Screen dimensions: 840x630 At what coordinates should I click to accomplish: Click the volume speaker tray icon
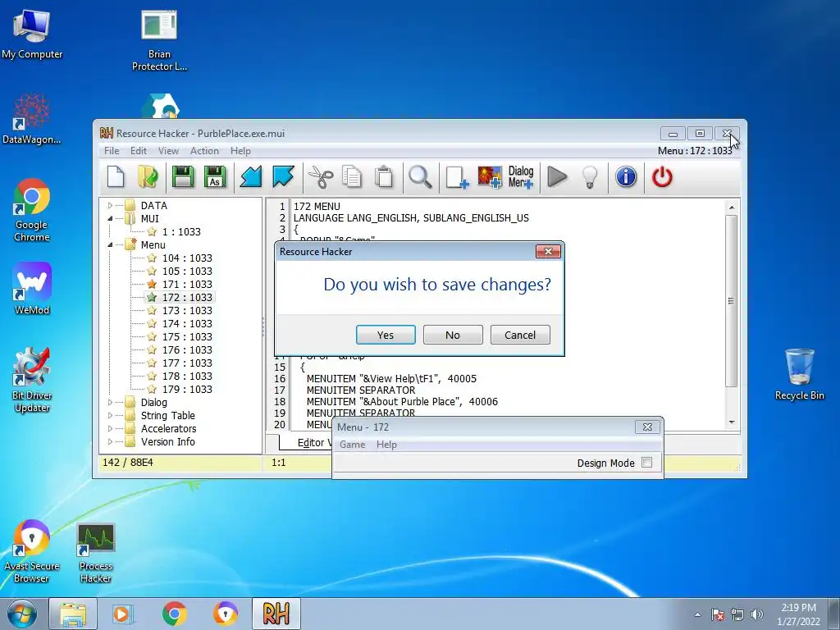pyautogui.click(x=756, y=614)
